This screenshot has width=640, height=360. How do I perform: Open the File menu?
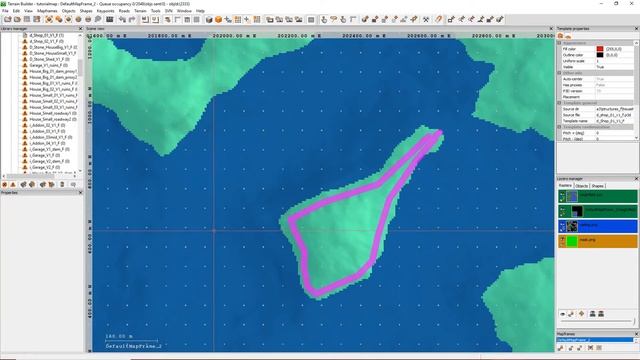tap(5, 11)
